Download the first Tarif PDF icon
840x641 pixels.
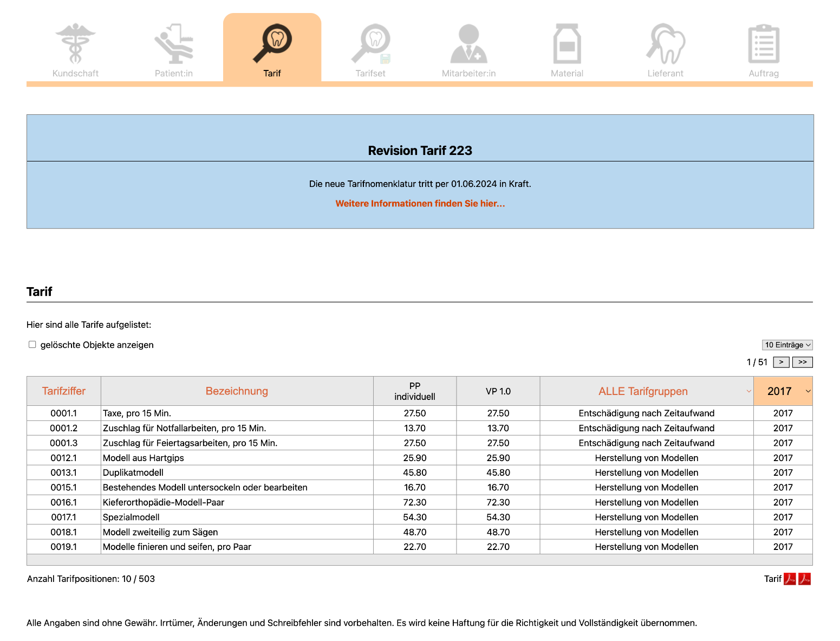790,579
